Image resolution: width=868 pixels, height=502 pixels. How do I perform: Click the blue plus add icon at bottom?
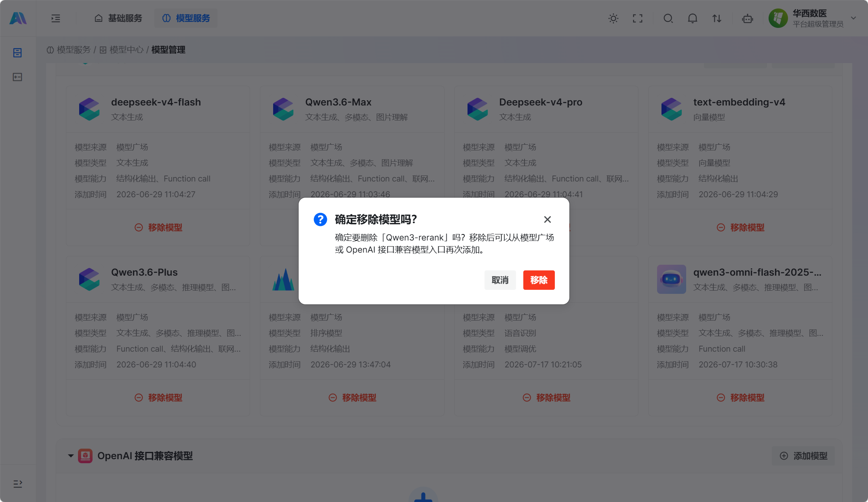coord(423,496)
